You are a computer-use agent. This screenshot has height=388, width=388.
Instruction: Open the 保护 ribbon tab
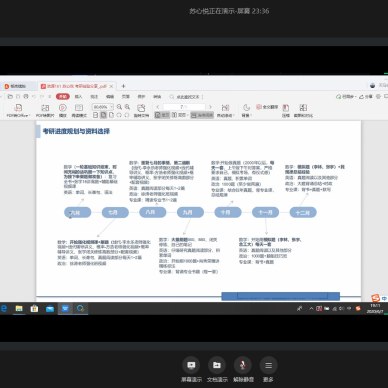pyautogui.click(x=141, y=97)
